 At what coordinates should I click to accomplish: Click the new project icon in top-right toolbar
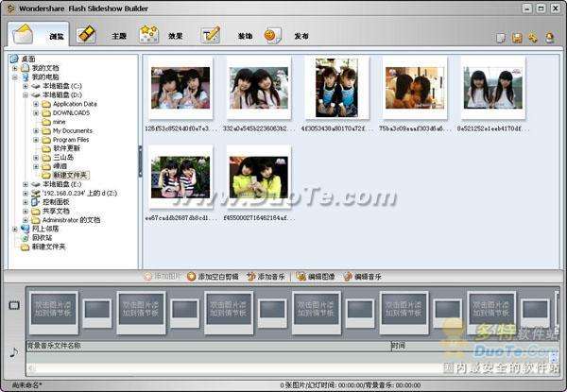[501, 38]
